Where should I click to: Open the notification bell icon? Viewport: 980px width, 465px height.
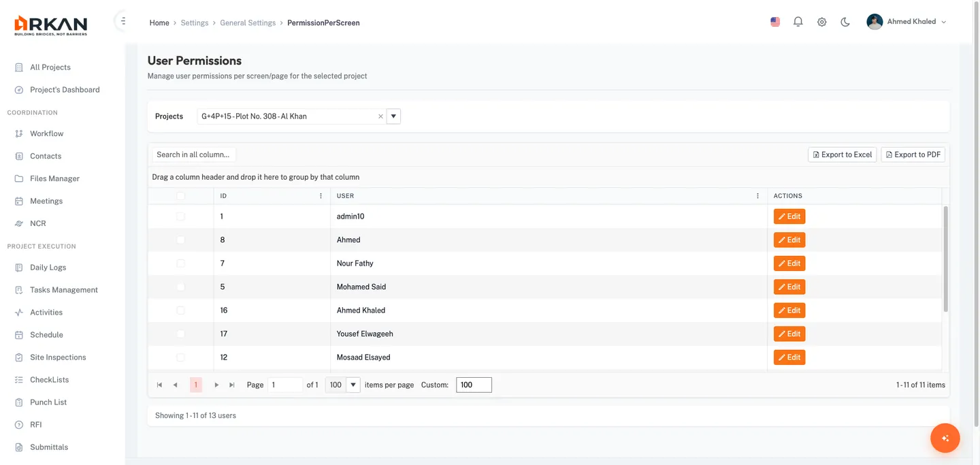(x=798, y=21)
